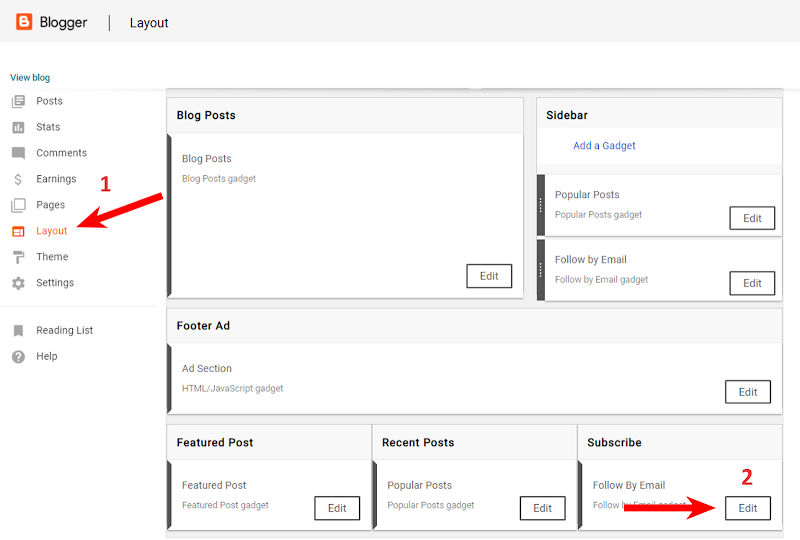Click the Earnings dollar sign icon
Viewport: 800px width, 540px height.
pos(18,179)
